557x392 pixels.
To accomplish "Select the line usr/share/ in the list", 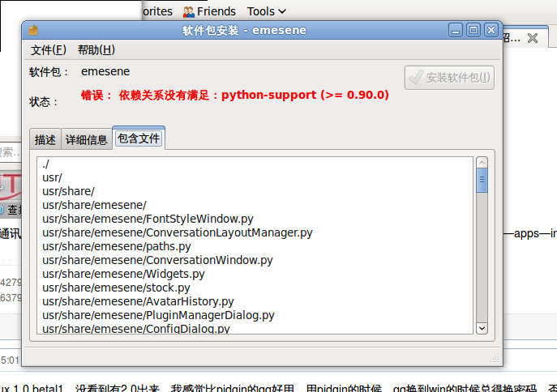I will point(68,192).
